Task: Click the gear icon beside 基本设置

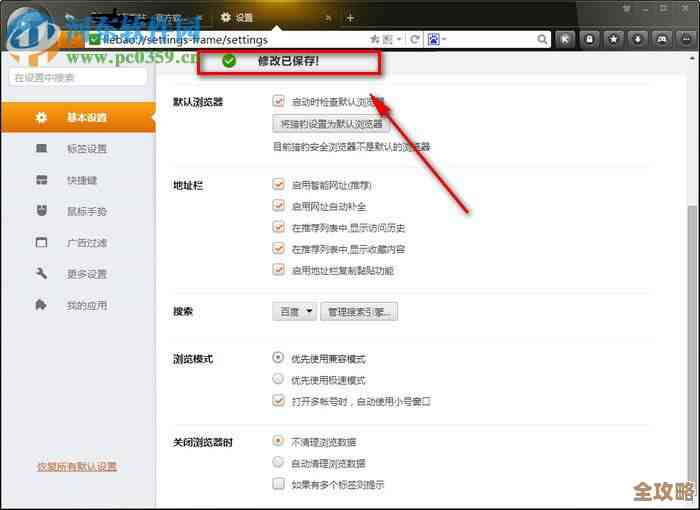Action: point(41,118)
